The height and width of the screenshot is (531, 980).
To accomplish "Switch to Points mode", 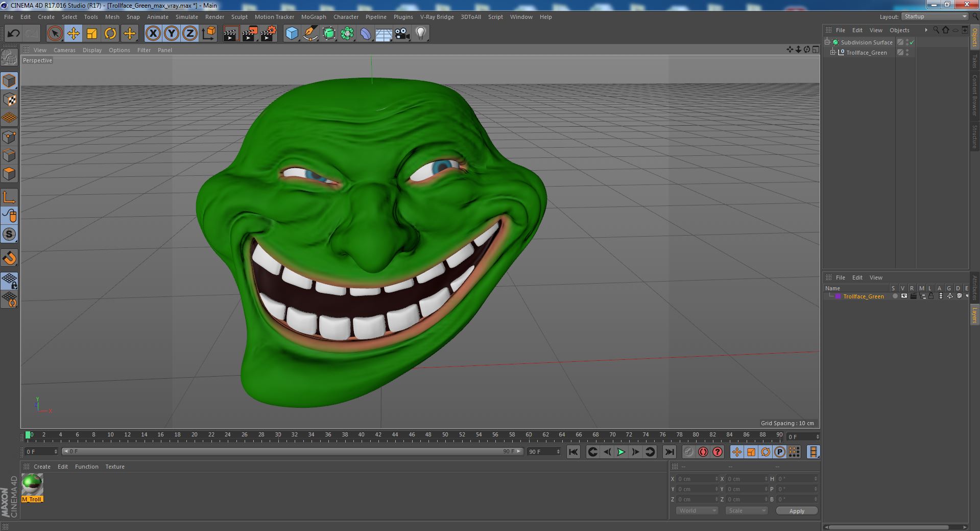I will [9, 137].
